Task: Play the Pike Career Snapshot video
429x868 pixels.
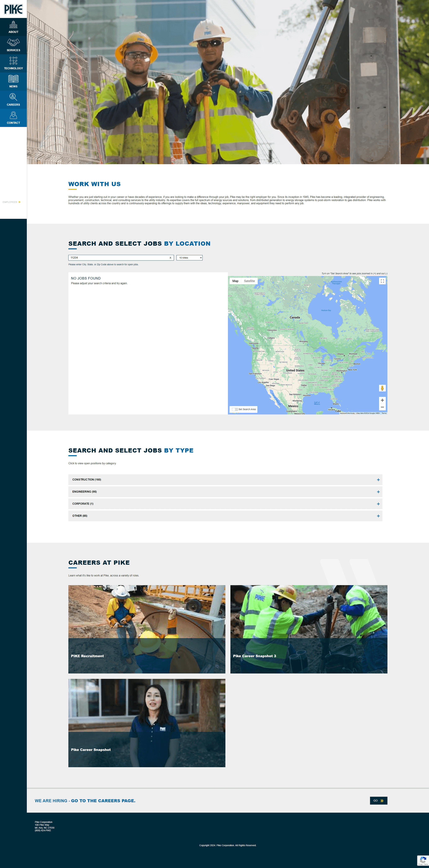Action: 147,723
